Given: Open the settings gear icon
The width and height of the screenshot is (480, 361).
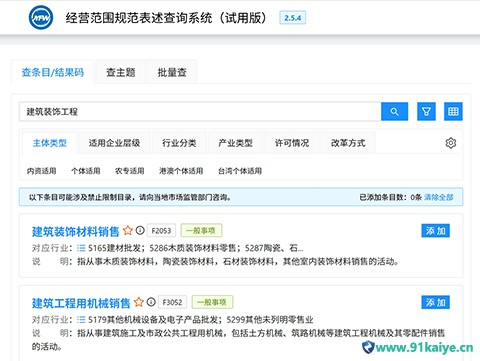Looking at the screenshot, I should click(x=451, y=143).
